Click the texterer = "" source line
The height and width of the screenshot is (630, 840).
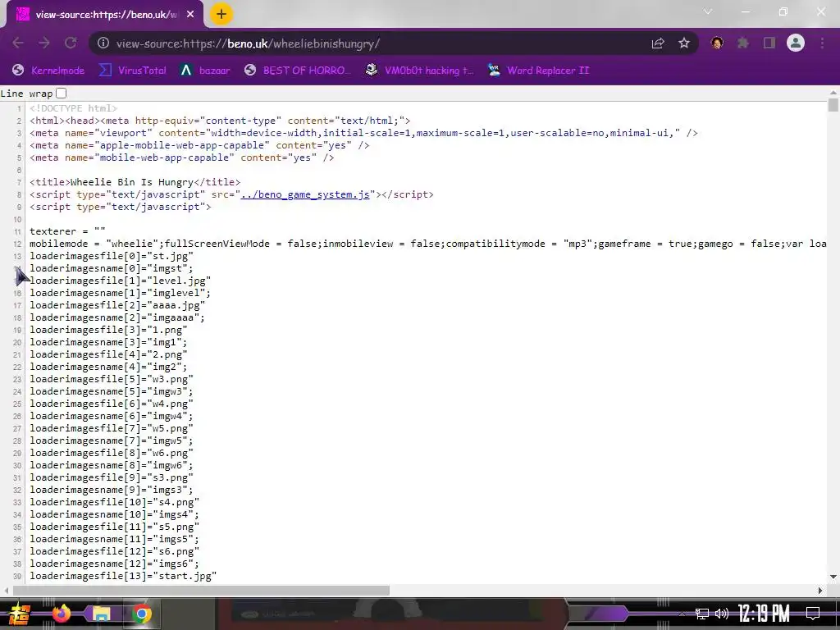[x=67, y=231]
